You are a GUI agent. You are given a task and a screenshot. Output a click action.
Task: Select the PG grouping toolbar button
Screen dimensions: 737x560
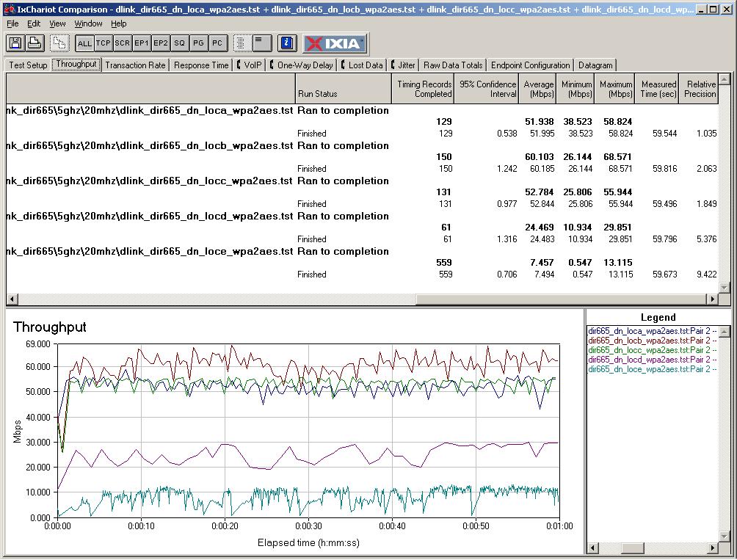(198, 43)
